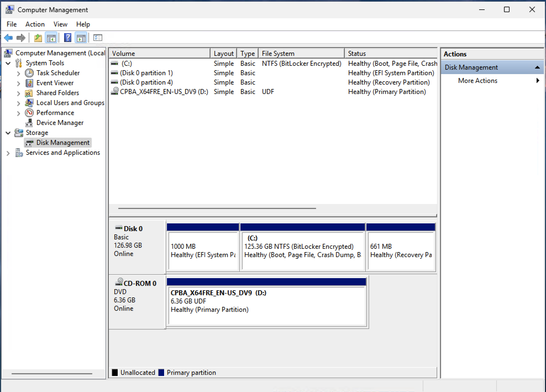
Task: Click the Task Scheduler clock icon
Action: 29,73
